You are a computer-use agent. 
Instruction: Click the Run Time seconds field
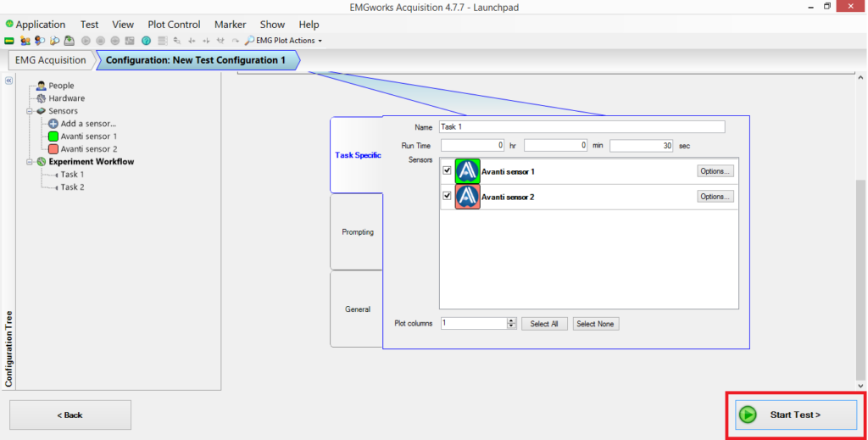tap(642, 146)
